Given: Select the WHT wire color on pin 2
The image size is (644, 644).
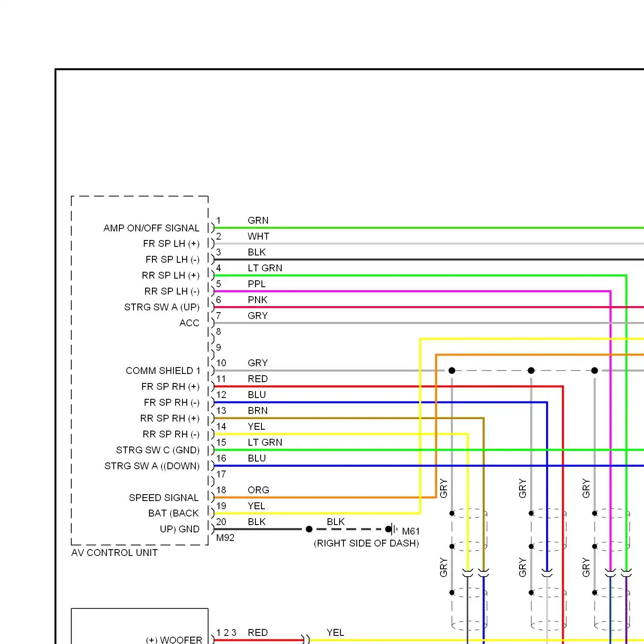Looking at the screenshot, I should pos(258,236).
